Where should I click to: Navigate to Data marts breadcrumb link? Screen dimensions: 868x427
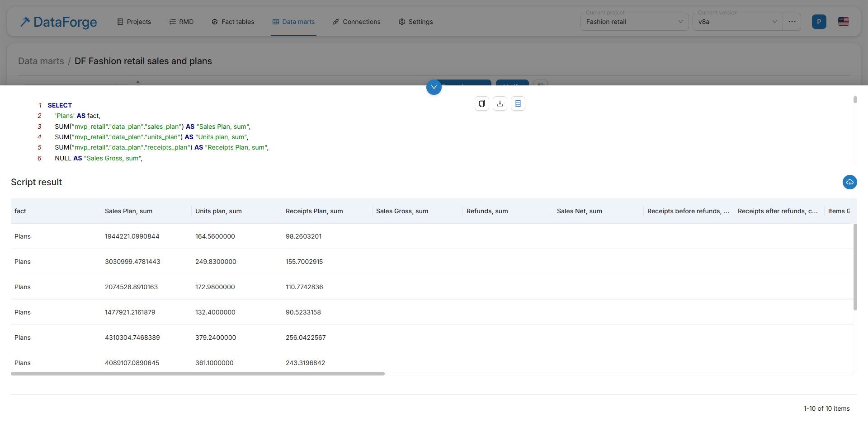pos(41,61)
